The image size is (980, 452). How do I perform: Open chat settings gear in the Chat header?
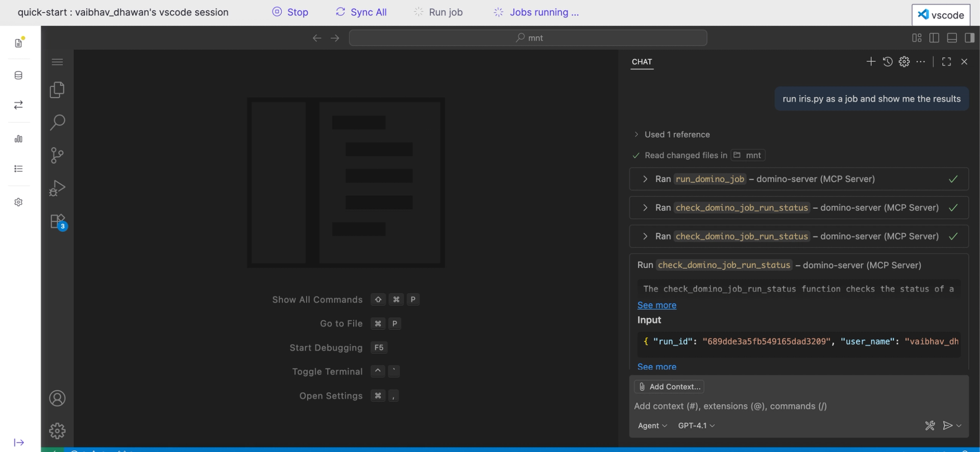(x=904, y=62)
